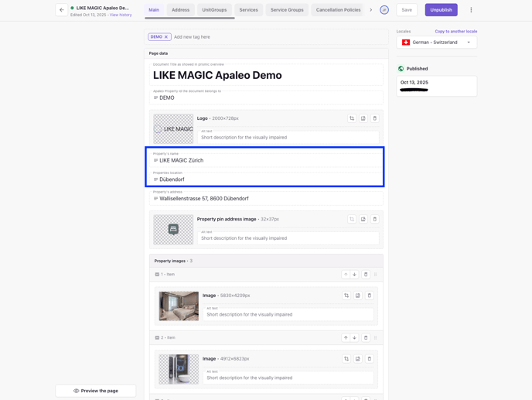Click the back arrow button
The height and width of the screenshot is (400, 532).
point(62,10)
